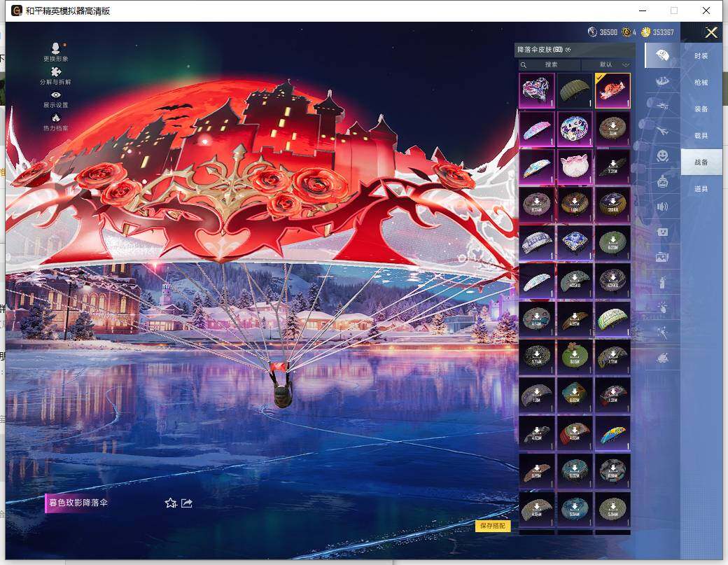Select the default olive green parachute thumbnail
The height and width of the screenshot is (565, 728).
[x=575, y=90]
